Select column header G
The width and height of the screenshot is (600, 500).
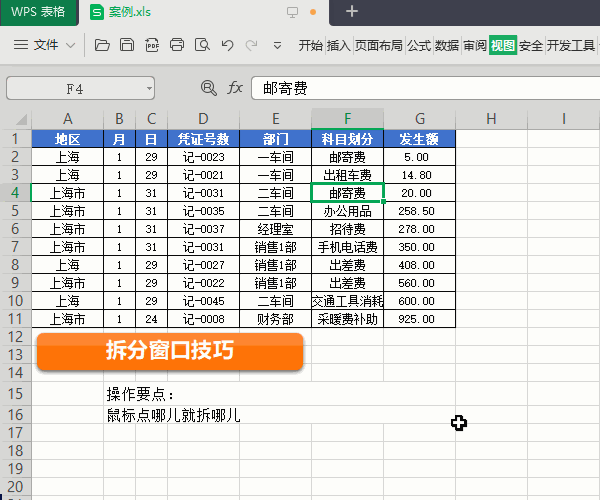pos(419,119)
